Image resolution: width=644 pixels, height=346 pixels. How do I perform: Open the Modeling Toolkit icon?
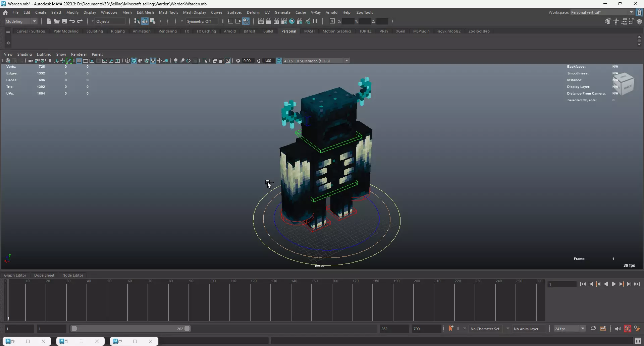(x=608, y=21)
